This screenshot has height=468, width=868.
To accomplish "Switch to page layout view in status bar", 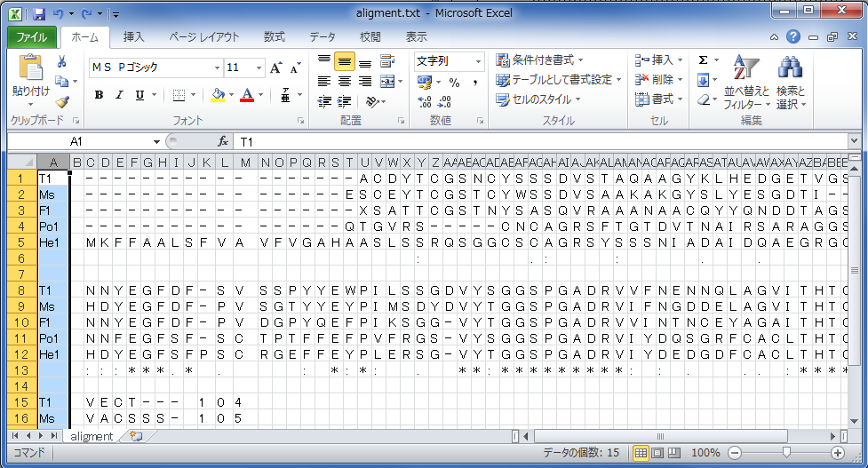I will coord(658,453).
